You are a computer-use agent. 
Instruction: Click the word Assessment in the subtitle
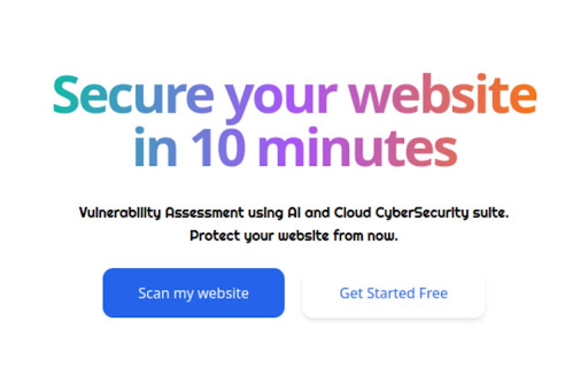click(205, 212)
